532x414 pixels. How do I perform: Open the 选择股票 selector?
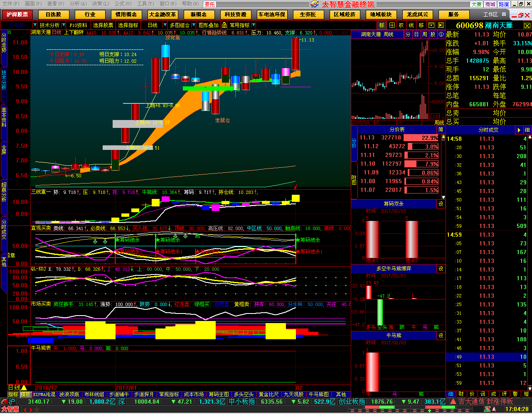(x=103, y=25)
